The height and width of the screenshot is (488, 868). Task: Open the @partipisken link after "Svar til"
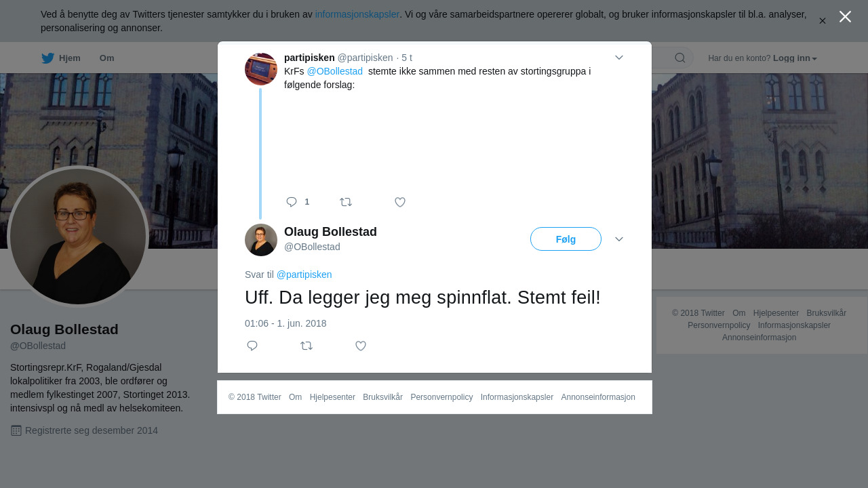pos(304,274)
